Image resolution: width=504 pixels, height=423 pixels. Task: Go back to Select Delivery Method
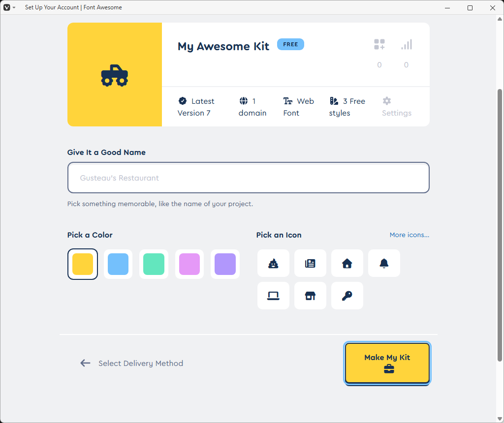[x=141, y=363]
